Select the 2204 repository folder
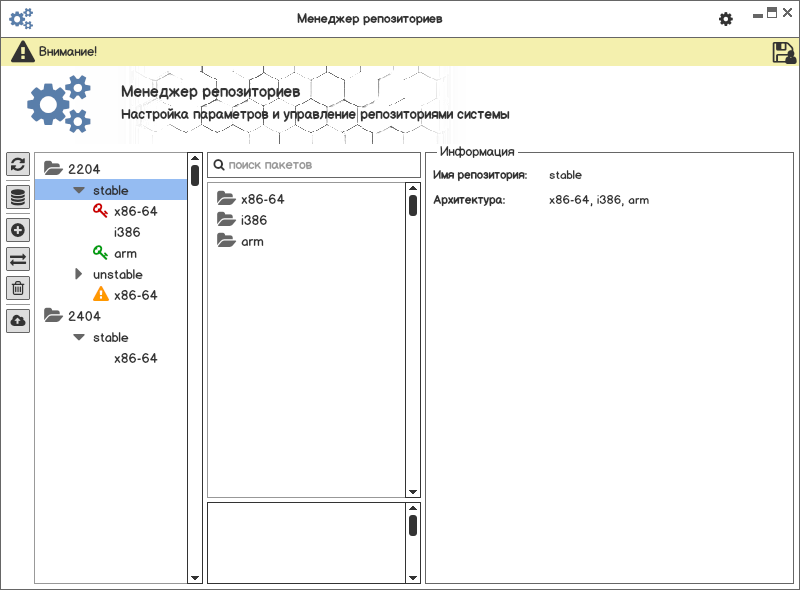The height and width of the screenshot is (590, 800). (x=83, y=169)
